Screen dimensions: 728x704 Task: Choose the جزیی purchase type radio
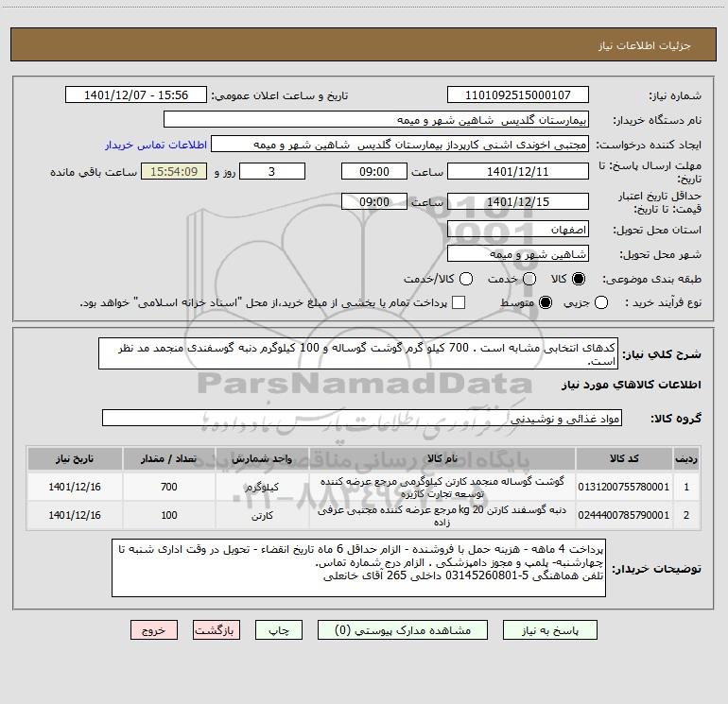point(601,302)
